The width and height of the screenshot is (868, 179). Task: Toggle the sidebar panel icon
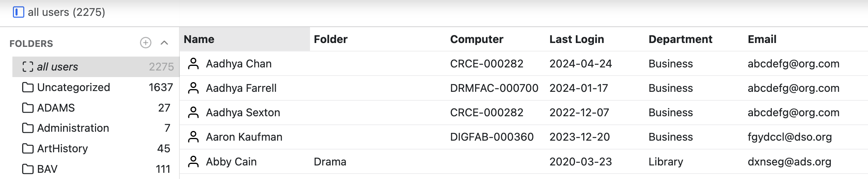pyautogui.click(x=18, y=12)
